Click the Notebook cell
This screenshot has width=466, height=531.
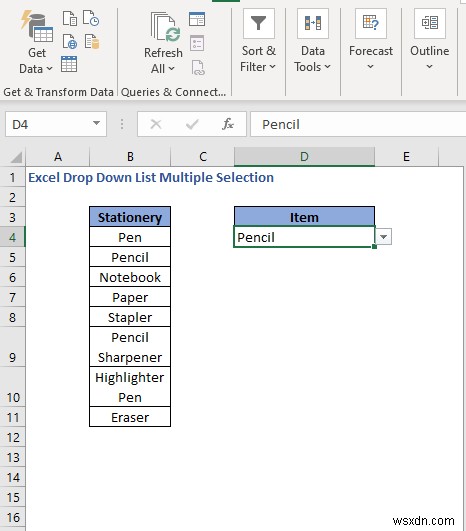[x=130, y=277]
